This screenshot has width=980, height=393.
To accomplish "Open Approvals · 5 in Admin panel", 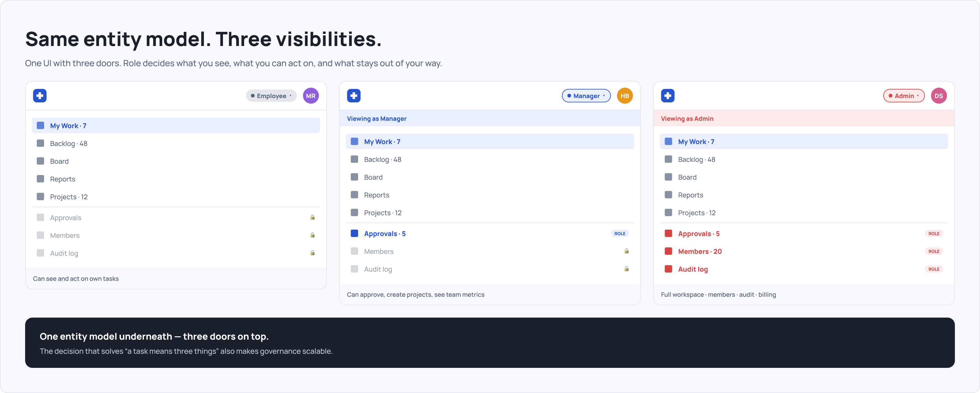I will tap(804, 233).
